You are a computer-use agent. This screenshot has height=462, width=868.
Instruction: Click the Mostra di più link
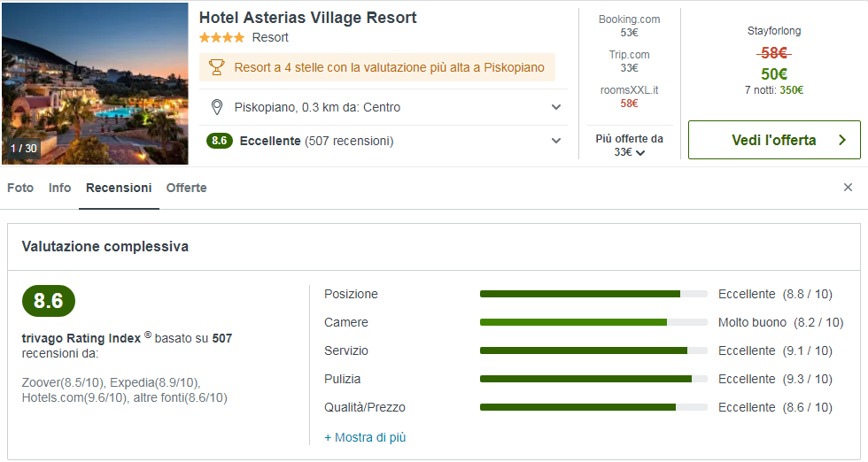365,437
